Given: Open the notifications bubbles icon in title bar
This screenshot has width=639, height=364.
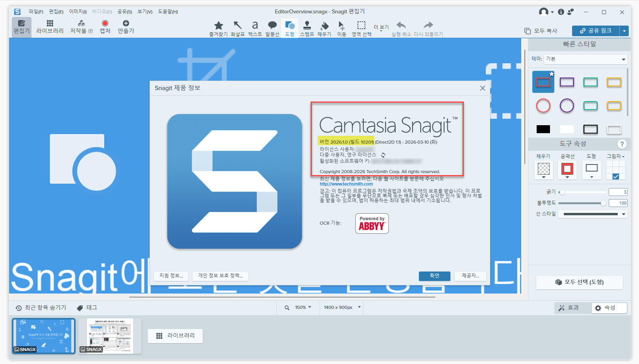Looking at the screenshot, I should 570,12.
